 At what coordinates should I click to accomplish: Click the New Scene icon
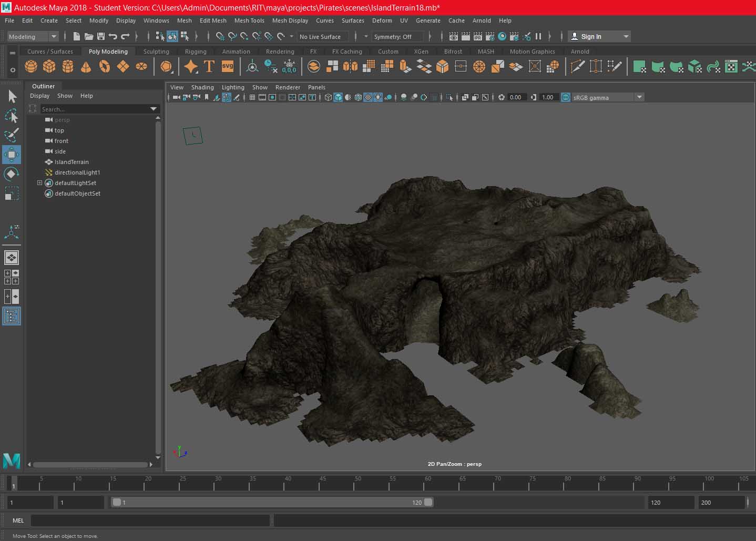pos(77,36)
